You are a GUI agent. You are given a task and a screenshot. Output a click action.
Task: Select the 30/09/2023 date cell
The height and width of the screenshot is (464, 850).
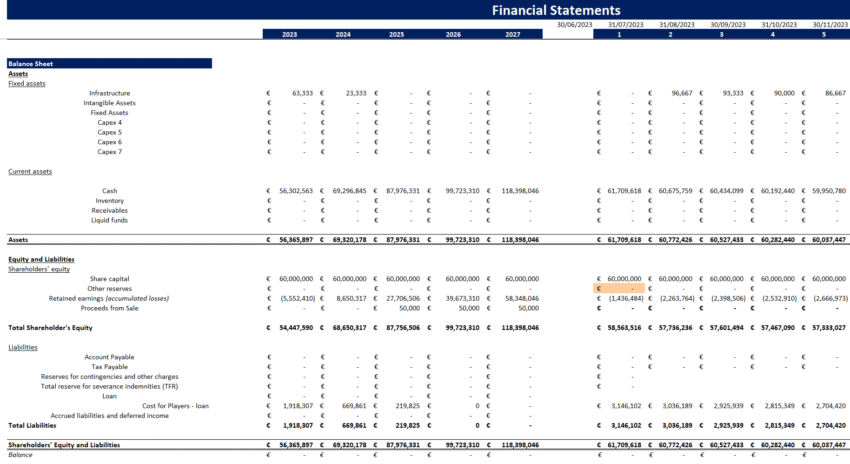(728, 25)
